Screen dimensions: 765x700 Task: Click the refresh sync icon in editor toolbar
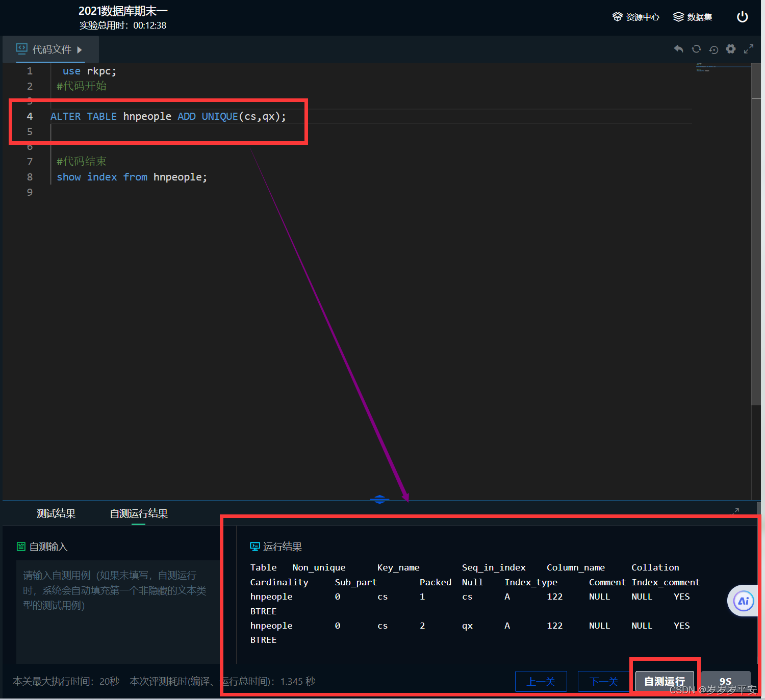tap(696, 49)
